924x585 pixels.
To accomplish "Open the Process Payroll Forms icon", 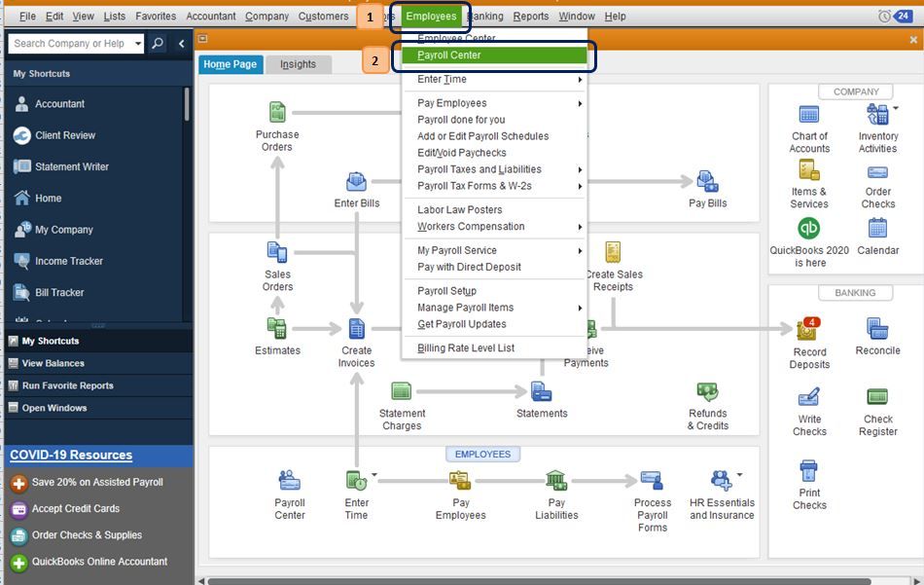I will click(652, 481).
